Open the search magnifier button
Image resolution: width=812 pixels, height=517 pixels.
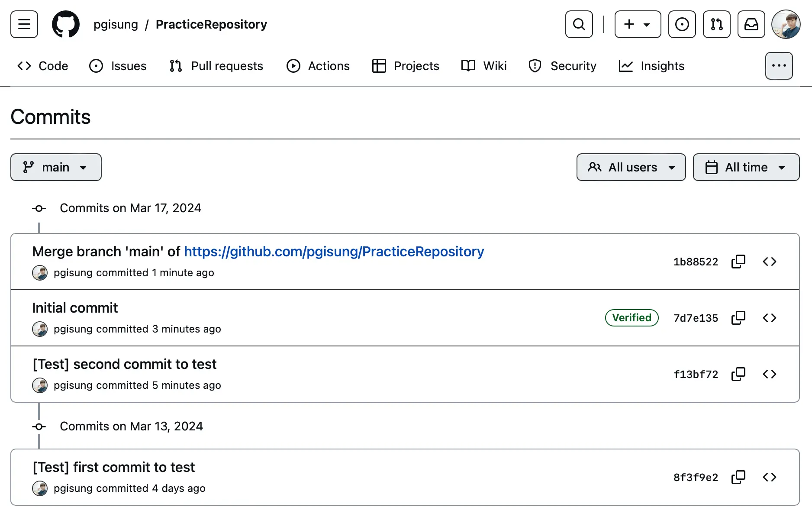click(579, 24)
